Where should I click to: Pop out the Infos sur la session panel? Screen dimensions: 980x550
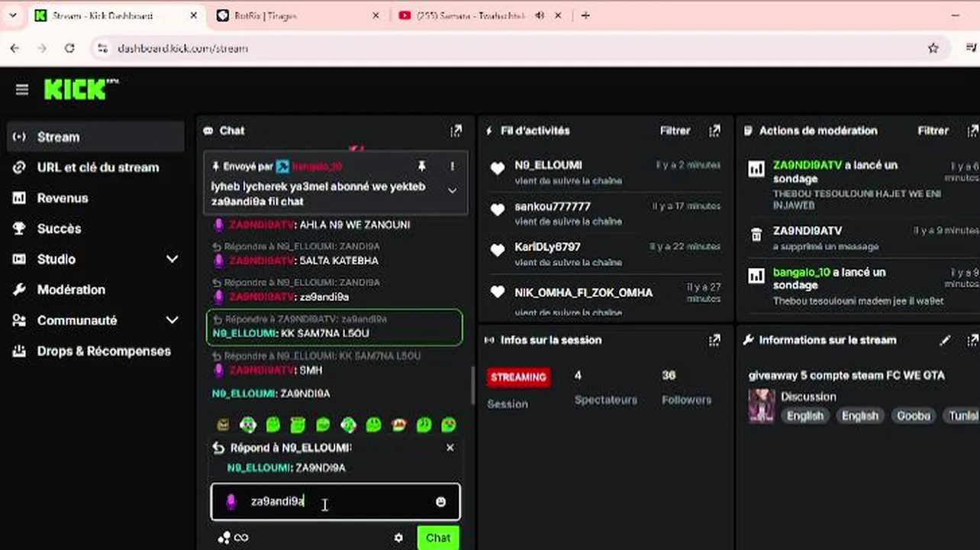pos(714,340)
